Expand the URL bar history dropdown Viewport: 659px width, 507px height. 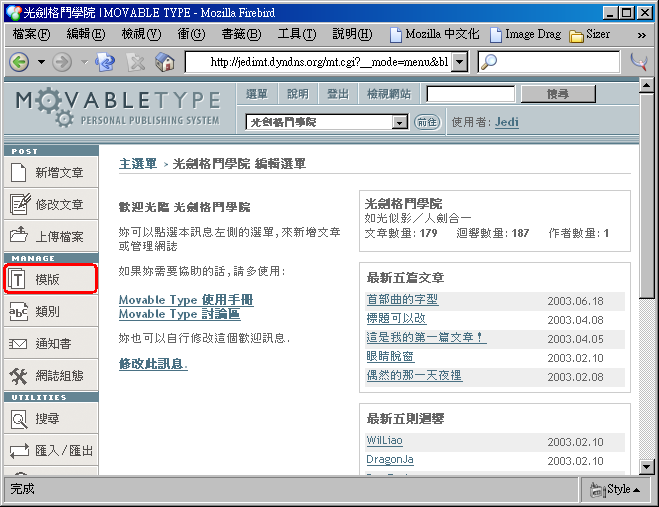460,63
